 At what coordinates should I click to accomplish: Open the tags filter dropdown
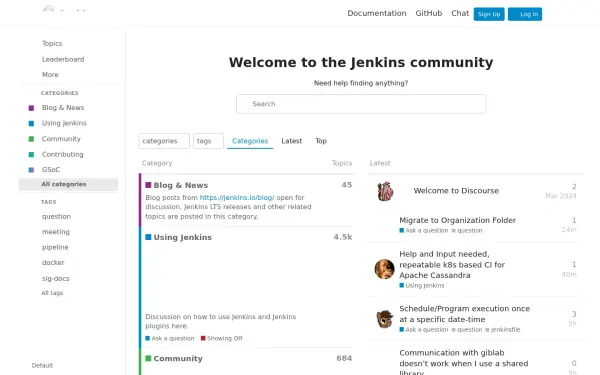(208, 141)
